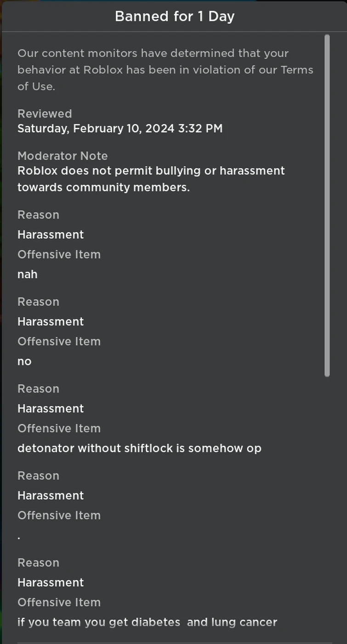Click the vertical scrollbar thumb
The height and width of the screenshot is (644, 347).
point(327,206)
